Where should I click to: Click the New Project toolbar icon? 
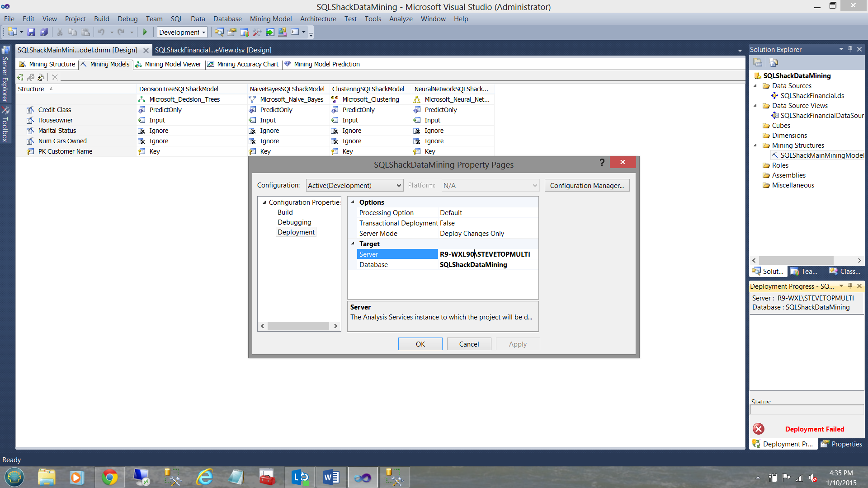coord(12,32)
